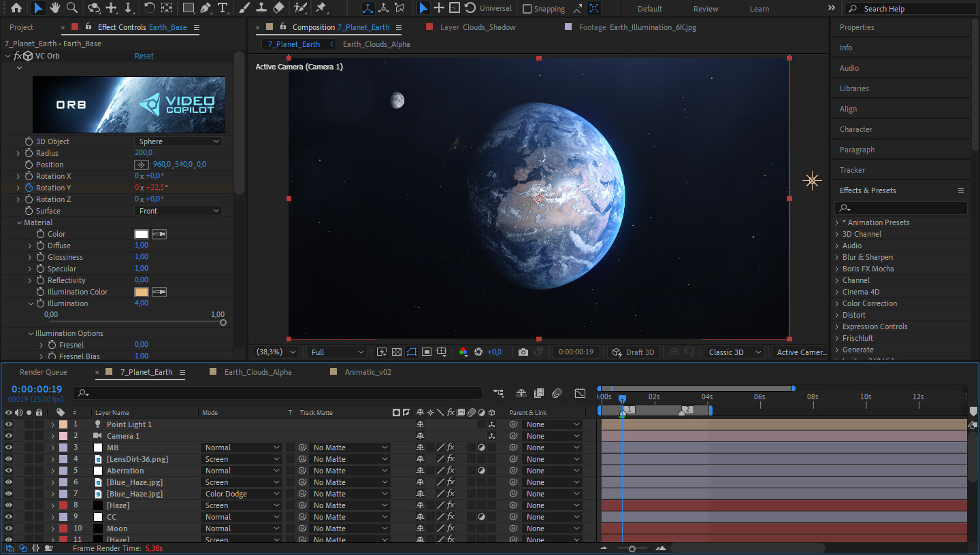Select the Rotation tool

[150, 8]
